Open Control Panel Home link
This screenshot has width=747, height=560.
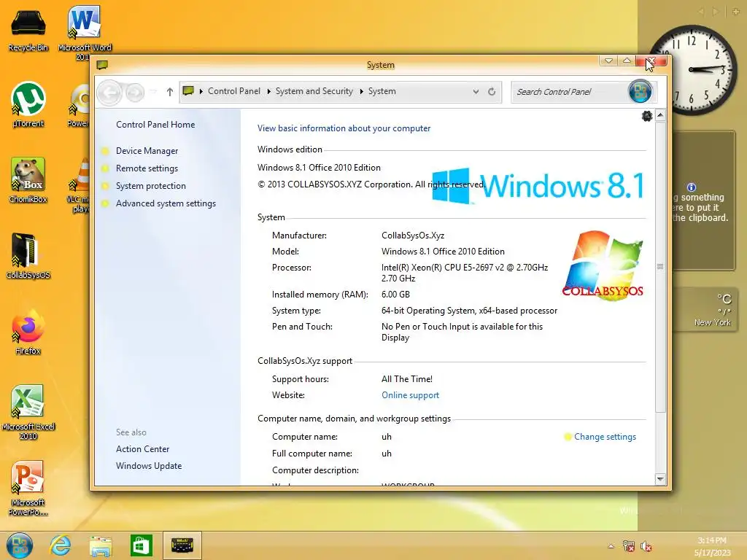155,124
